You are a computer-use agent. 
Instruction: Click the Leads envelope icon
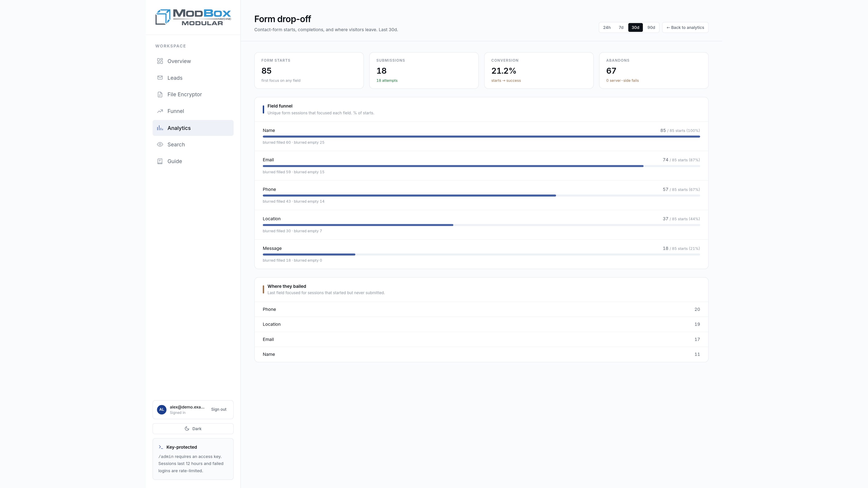coord(160,78)
